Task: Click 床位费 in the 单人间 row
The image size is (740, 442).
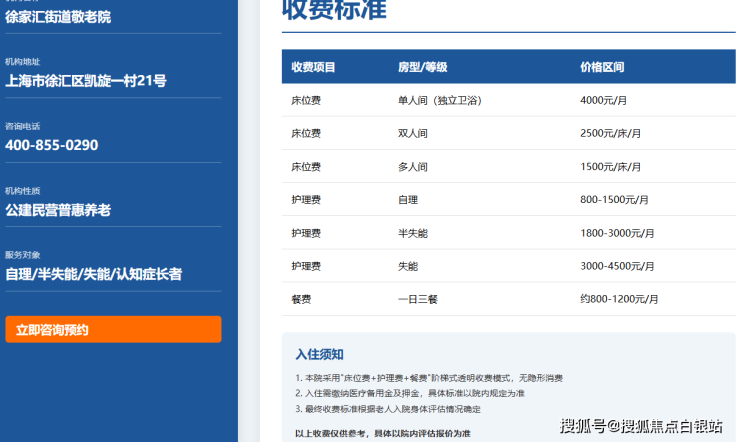Action: pos(306,100)
